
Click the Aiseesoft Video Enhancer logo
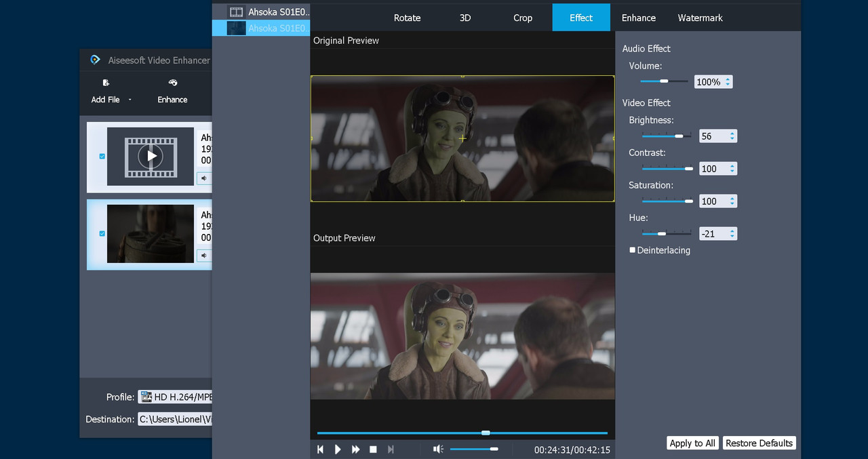pyautogui.click(x=96, y=60)
